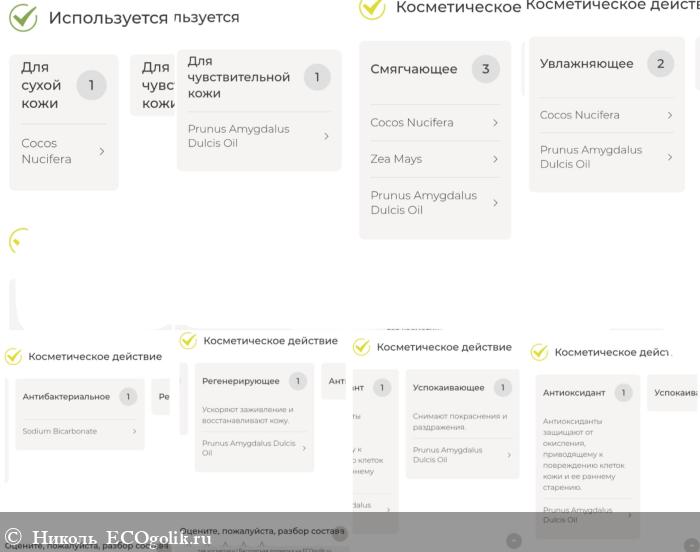Click the count badge on Для сухой кожи

tap(91, 85)
